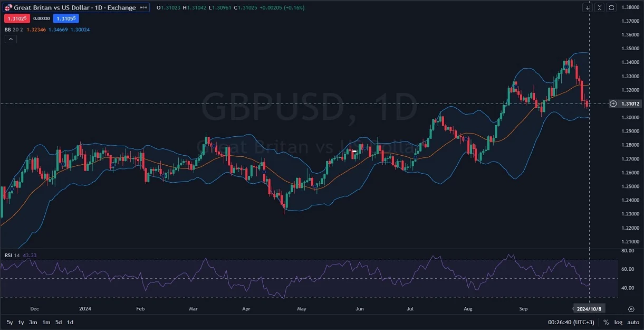Viewport: 644px width, 330px height.
Task: Select the 3m time range
Action: [x=33, y=322]
